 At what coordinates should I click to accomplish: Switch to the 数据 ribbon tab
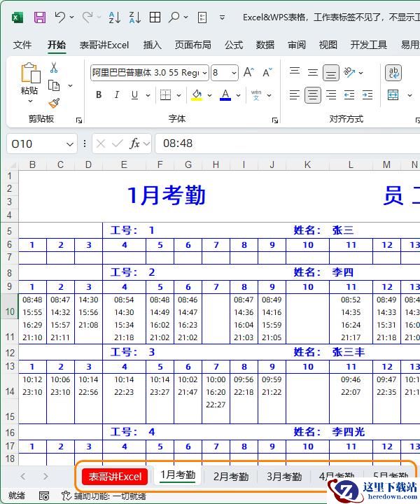(x=265, y=45)
